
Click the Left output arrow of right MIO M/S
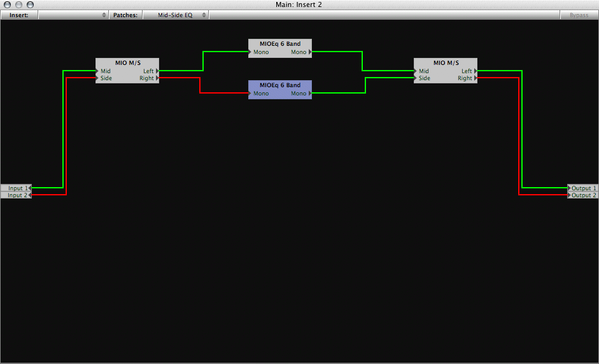[476, 71]
